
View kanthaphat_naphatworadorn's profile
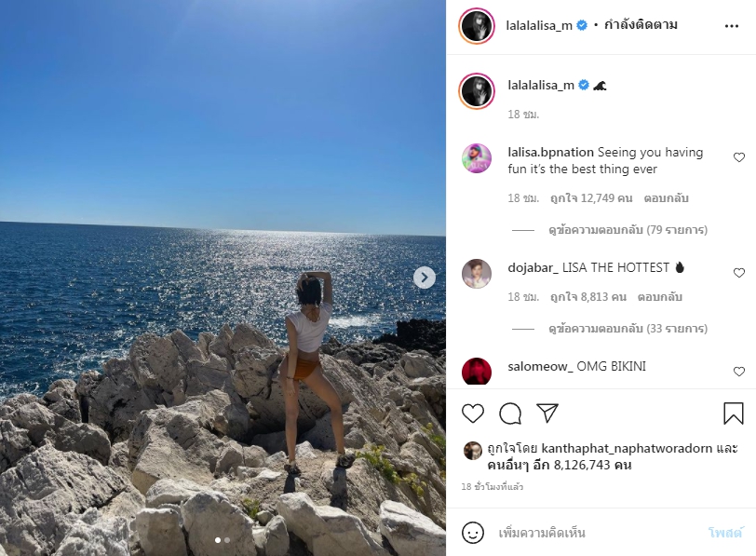click(x=627, y=449)
